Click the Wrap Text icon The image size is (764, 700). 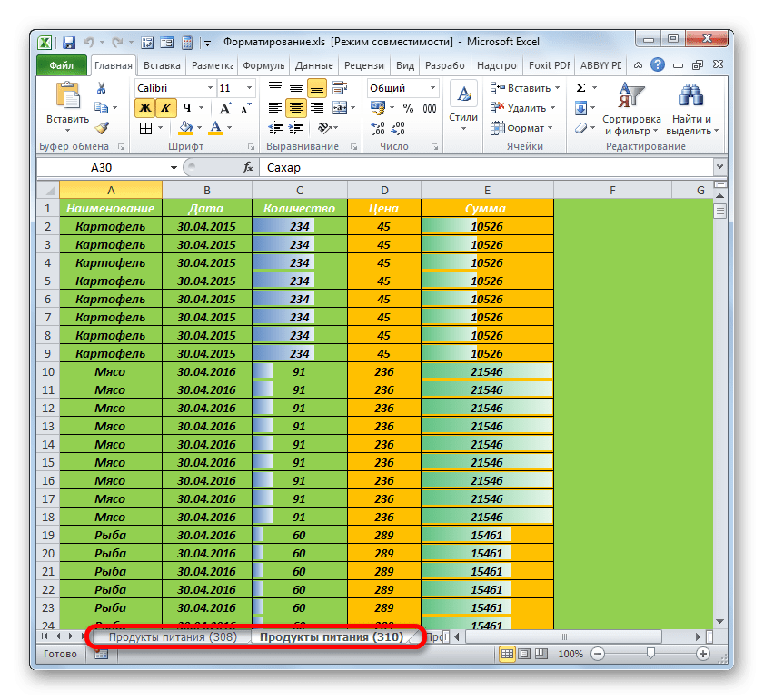tap(340, 88)
